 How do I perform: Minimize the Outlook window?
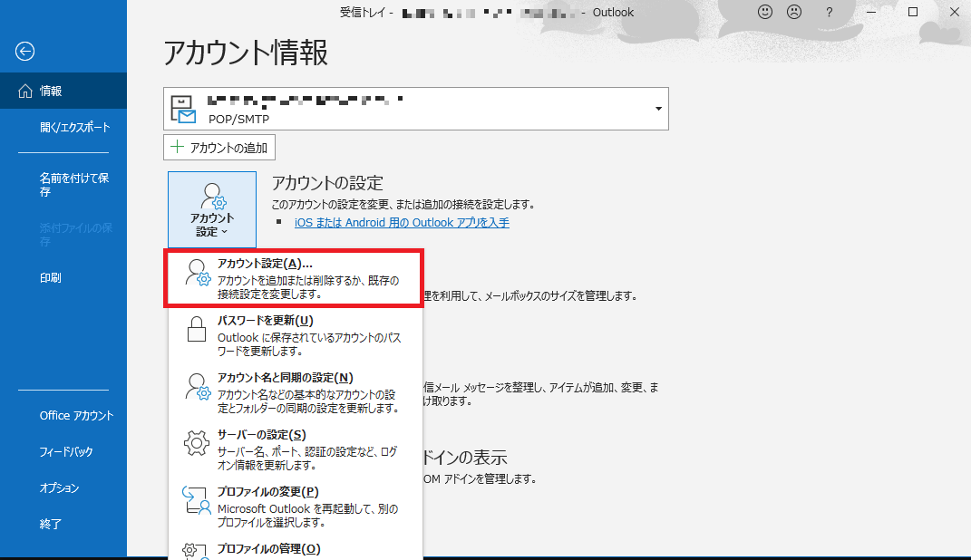tap(871, 13)
